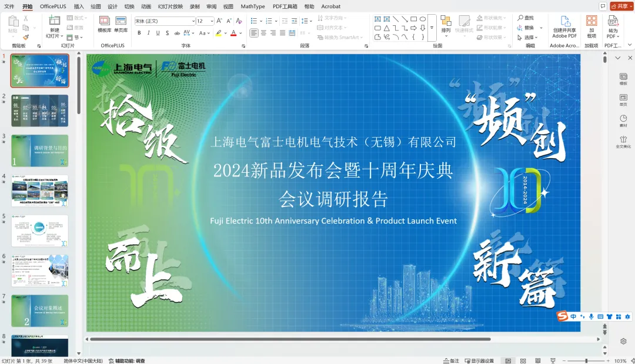Switch to reading view in status bar
The height and width of the screenshot is (364, 635).
point(538,360)
